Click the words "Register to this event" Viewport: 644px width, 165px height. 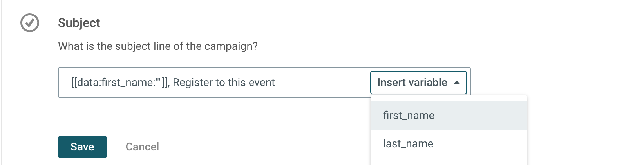224,82
